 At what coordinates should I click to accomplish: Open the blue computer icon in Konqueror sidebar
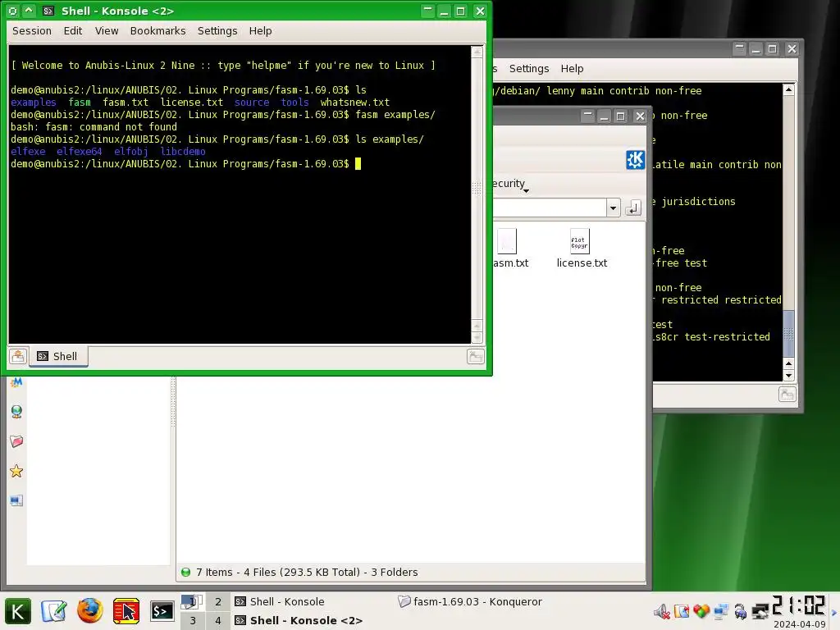click(16, 501)
